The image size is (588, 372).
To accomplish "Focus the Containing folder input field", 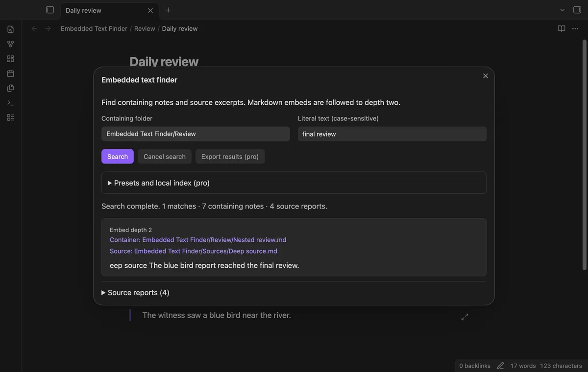I will 196,134.
